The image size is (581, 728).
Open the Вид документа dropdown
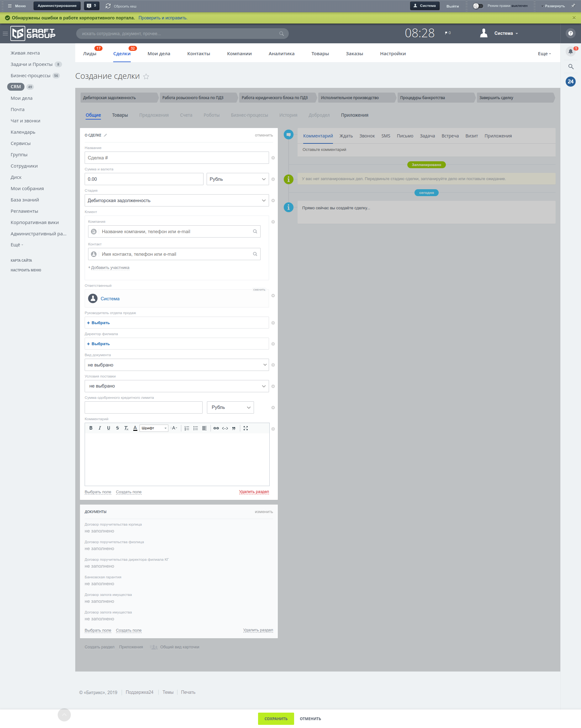tap(177, 365)
